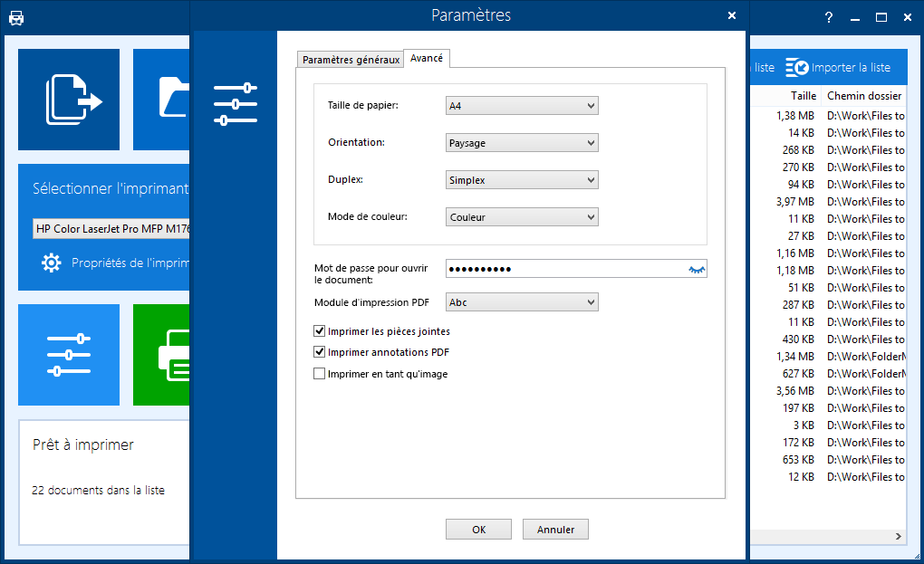Confirm settings with the OK button

[478, 529]
